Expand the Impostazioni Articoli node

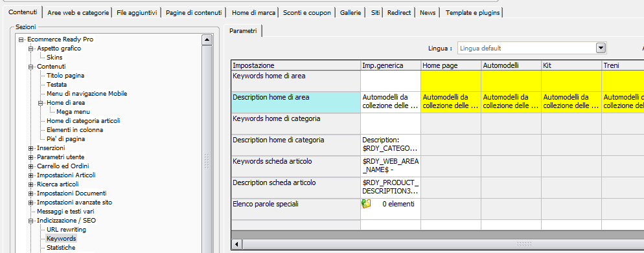click(x=31, y=175)
